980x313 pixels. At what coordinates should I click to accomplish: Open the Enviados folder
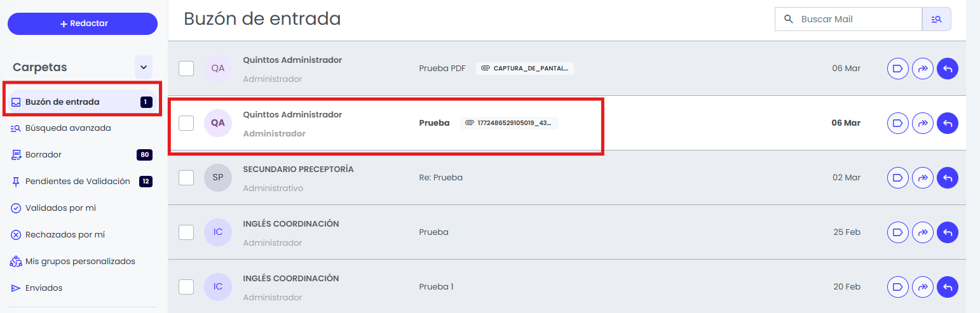tap(43, 288)
